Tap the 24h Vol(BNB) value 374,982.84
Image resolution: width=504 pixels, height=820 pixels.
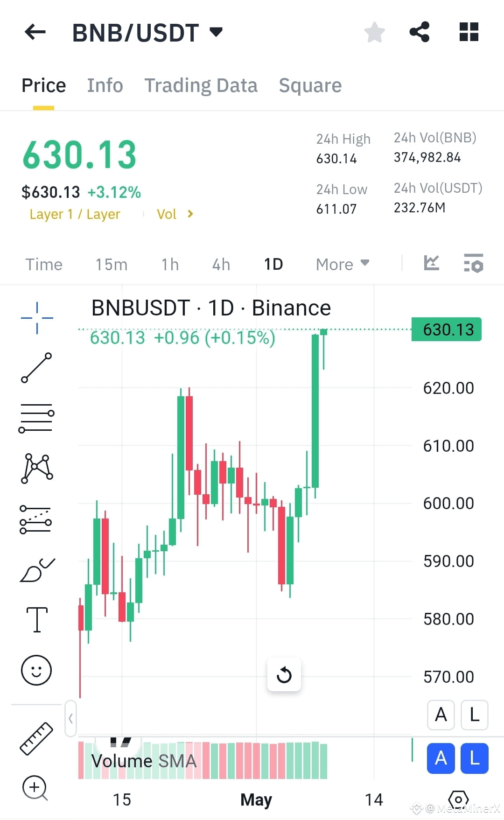point(427,157)
